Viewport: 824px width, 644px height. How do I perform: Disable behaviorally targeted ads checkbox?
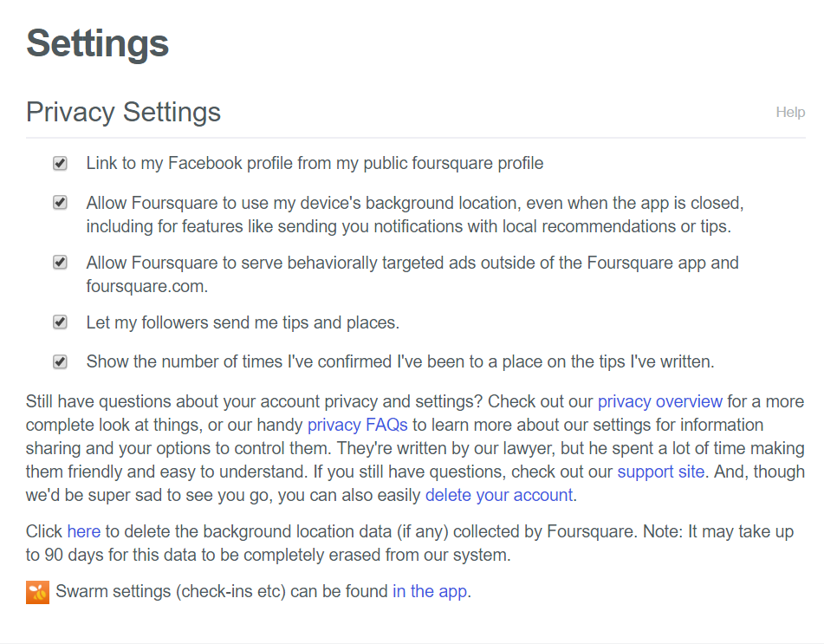[60, 263]
